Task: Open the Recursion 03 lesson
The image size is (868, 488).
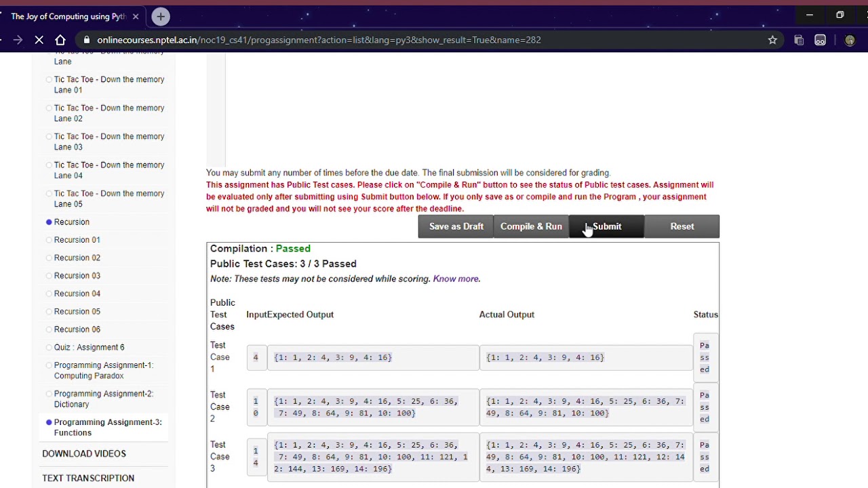Action: [x=77, y=276]
